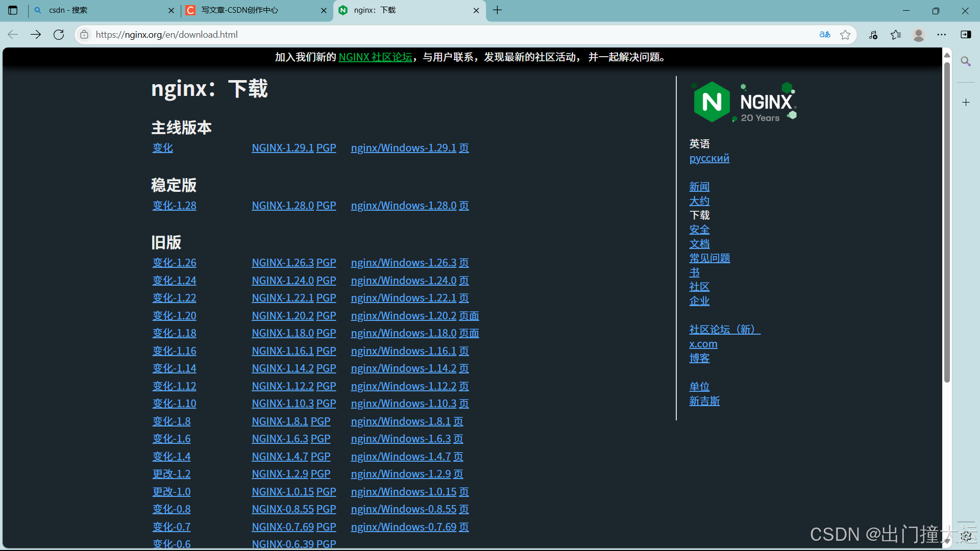Screen dimensions: 980x551
Task: Open 变化-1.26 changes link
Action: coord(175,263)
